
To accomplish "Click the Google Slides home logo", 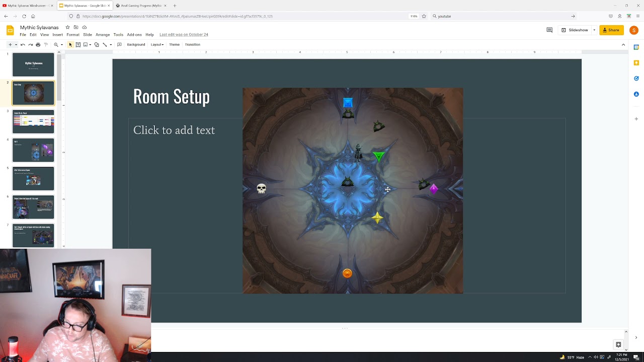I will 10,30.
